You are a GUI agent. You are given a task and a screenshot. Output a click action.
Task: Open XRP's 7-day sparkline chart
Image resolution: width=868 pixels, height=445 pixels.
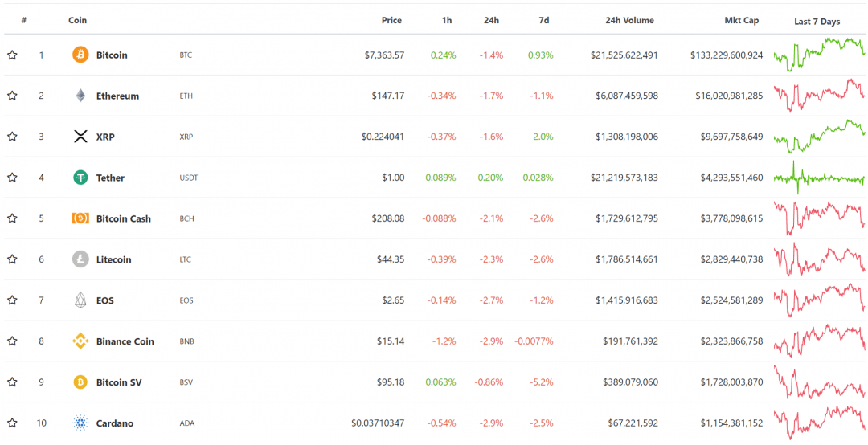pos(820,137)
